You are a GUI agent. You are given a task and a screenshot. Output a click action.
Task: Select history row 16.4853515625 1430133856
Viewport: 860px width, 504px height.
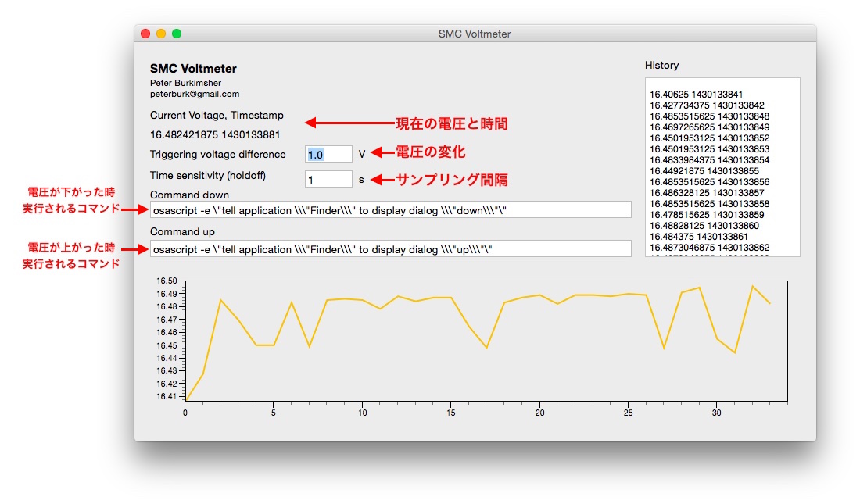[x=709, y=182]
